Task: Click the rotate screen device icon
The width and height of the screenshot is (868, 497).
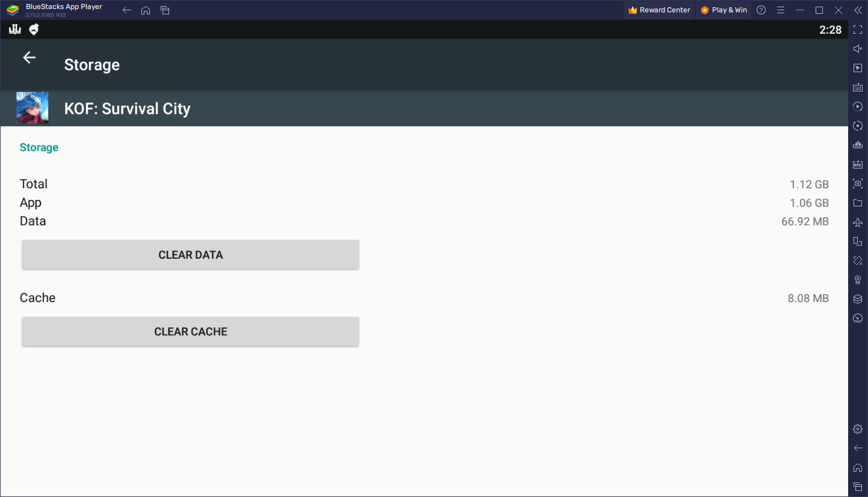Action: (x=858, y=241)
